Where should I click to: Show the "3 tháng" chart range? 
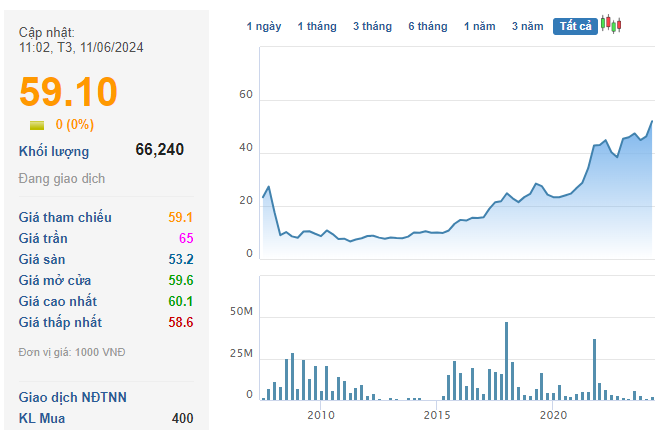coord(372,27)
